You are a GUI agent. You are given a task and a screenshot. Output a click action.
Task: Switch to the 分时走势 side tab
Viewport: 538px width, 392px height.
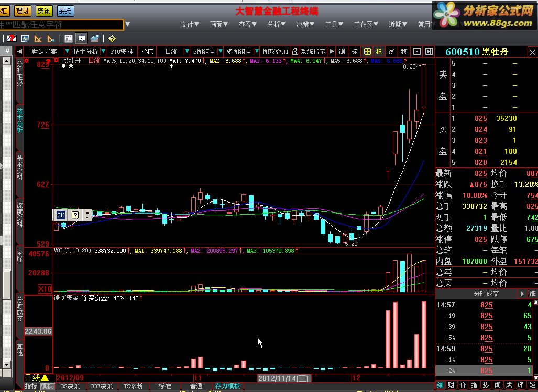click(x=20, y=74)
